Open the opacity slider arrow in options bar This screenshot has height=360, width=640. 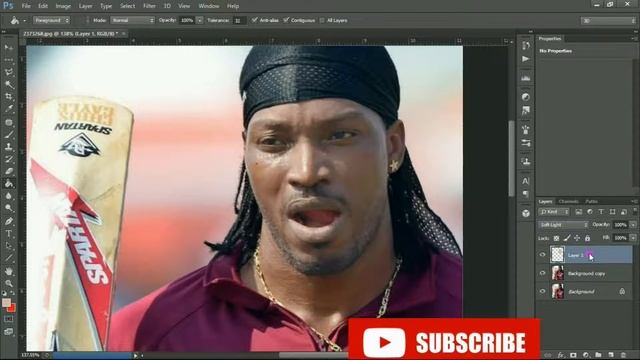200,20
